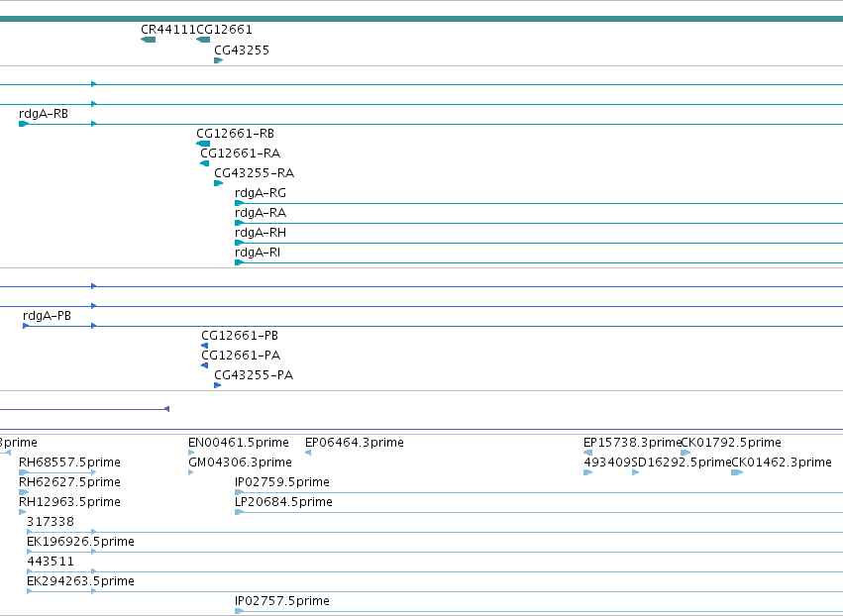The image size is (843, 616).
Task: Click the CG43255-RA label text
Action: point(255,173)
